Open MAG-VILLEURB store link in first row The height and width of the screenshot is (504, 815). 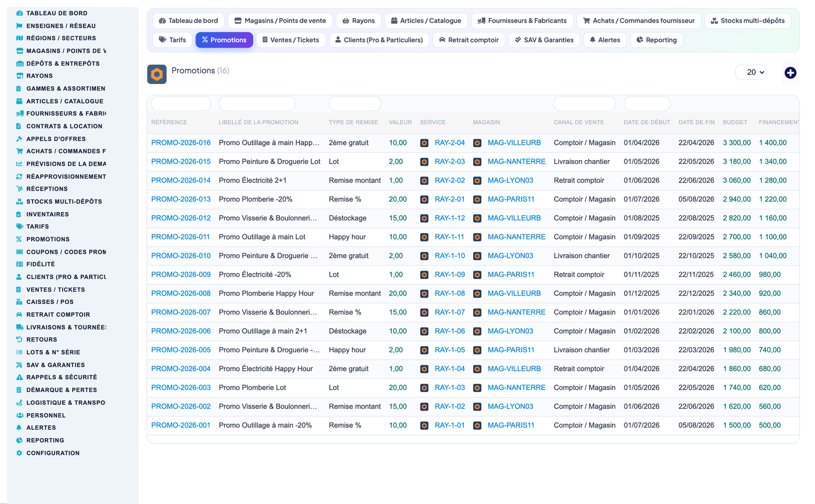click(514, 143)
